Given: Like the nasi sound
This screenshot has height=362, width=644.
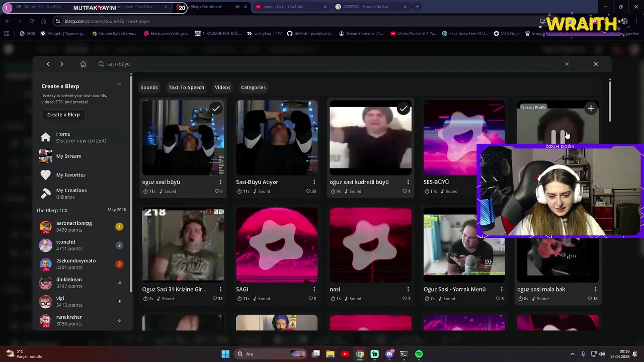Looking at the screenshot, I should [x=405, y=299].
